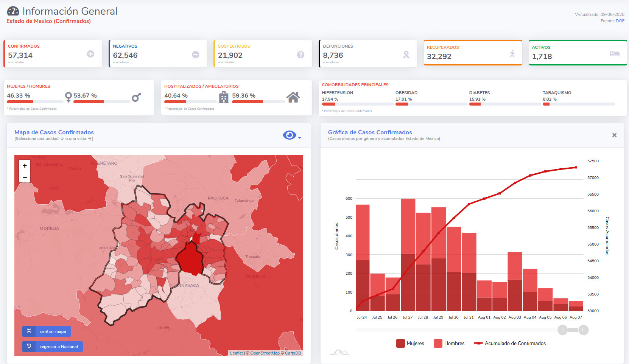
Task: Click the MORELIA label on the map
Action: click(49, 228)
